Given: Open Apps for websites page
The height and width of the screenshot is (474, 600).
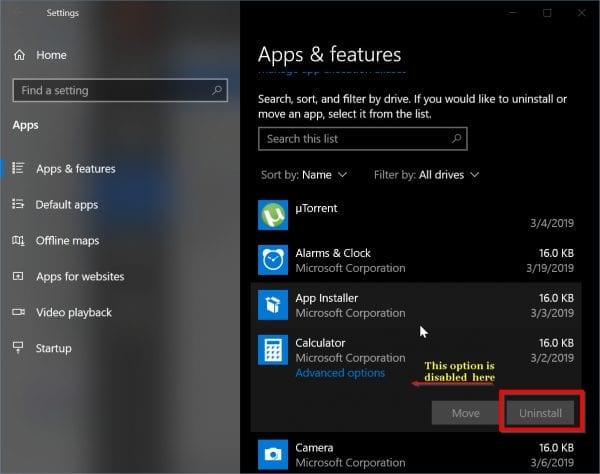Looking at the screenshot, I should click(80, 277).
